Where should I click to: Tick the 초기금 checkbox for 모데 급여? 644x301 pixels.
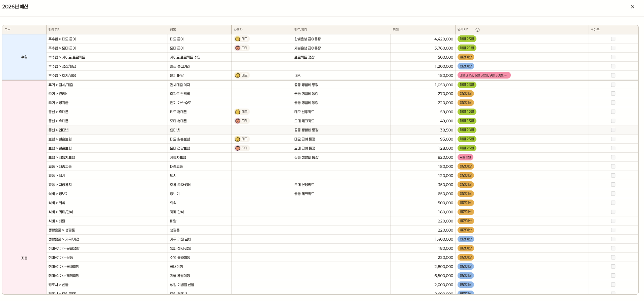click(613, 48)
